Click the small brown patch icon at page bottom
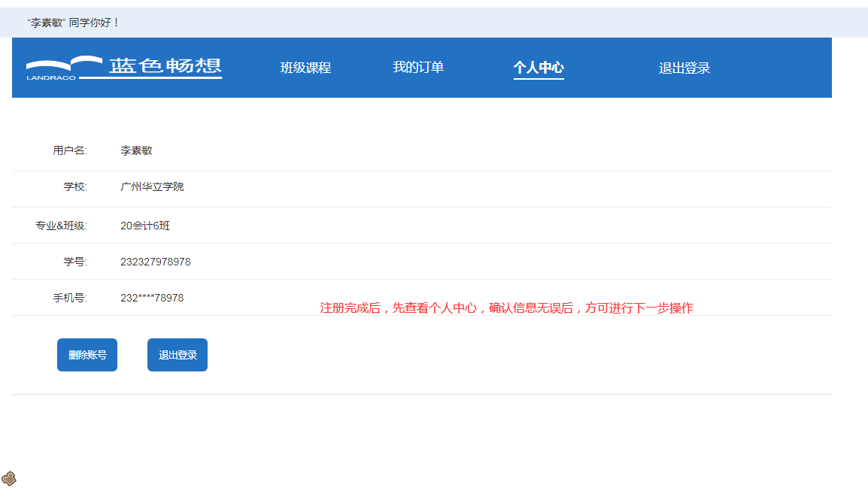This screenshot has width=868, height=497. tap(8, 477)
